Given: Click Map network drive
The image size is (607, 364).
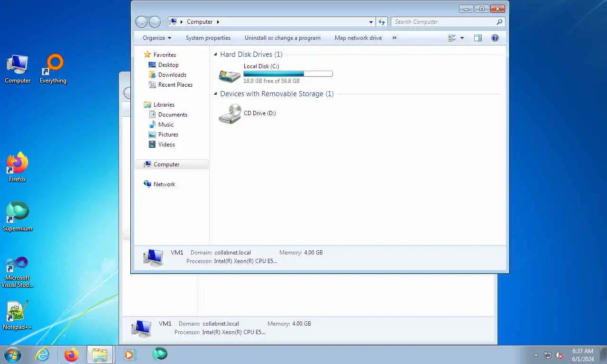Looking at the screenshot, I should pyautogui.click(x=358, y=38).
